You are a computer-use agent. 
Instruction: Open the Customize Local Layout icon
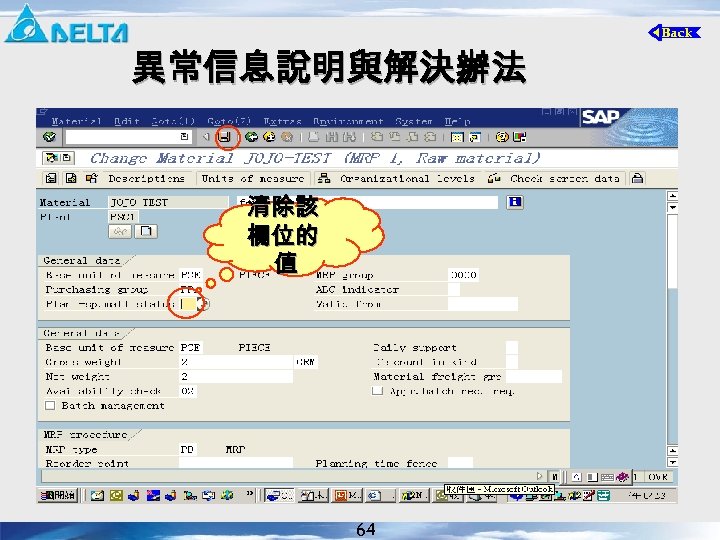(x=520, y=137)
